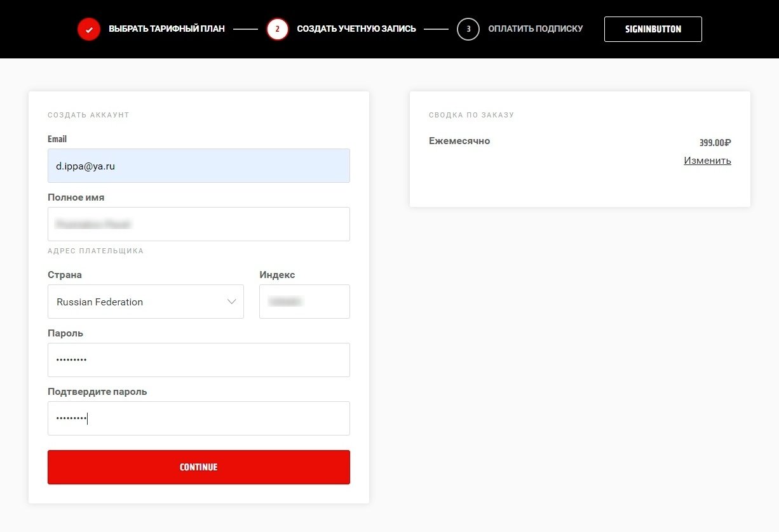Click the chevron arrow in the country field
The height and width of the screenshot is (532, 779).
[231, 302]
